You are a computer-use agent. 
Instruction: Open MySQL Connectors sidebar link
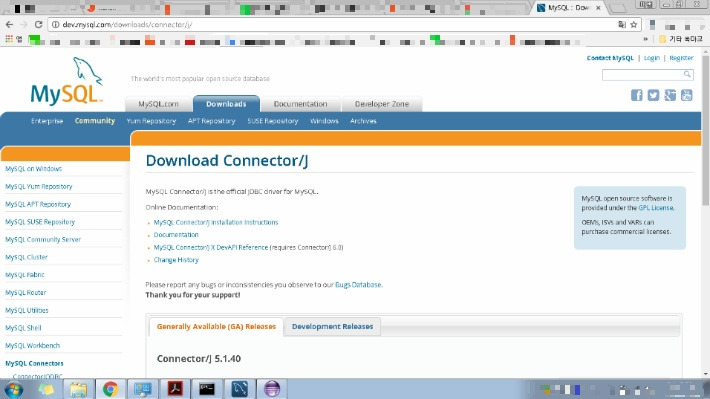click(x=34, y=363)
